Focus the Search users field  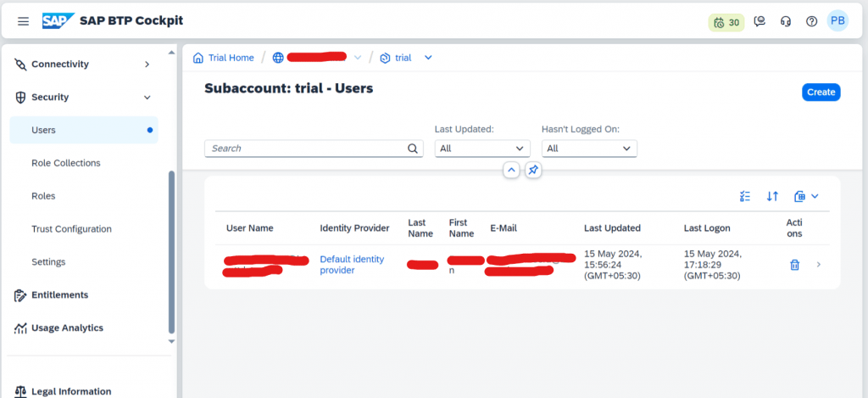pos(314,149)
